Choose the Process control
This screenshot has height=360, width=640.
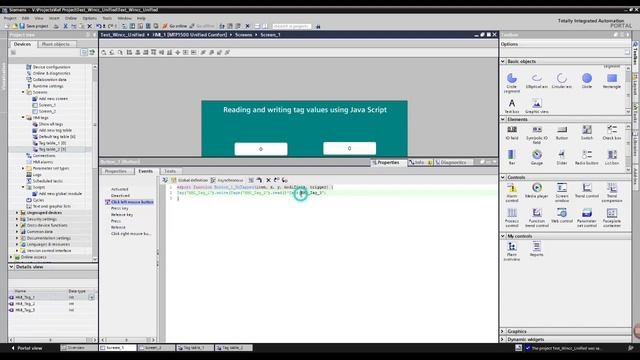click(511, 218)
